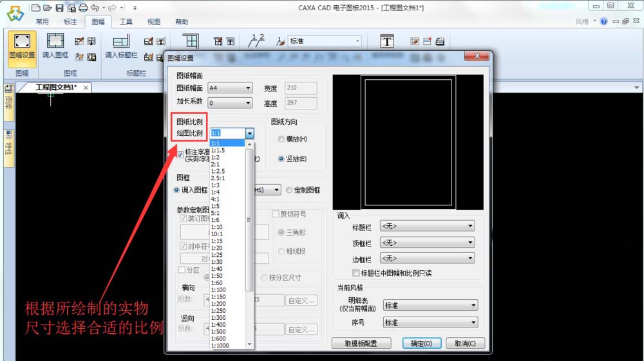Image resolution: width=644 pixels, height=361 pixels.
Task: Switch to the 帮助 ribbon tab
Action: [182, 22]
